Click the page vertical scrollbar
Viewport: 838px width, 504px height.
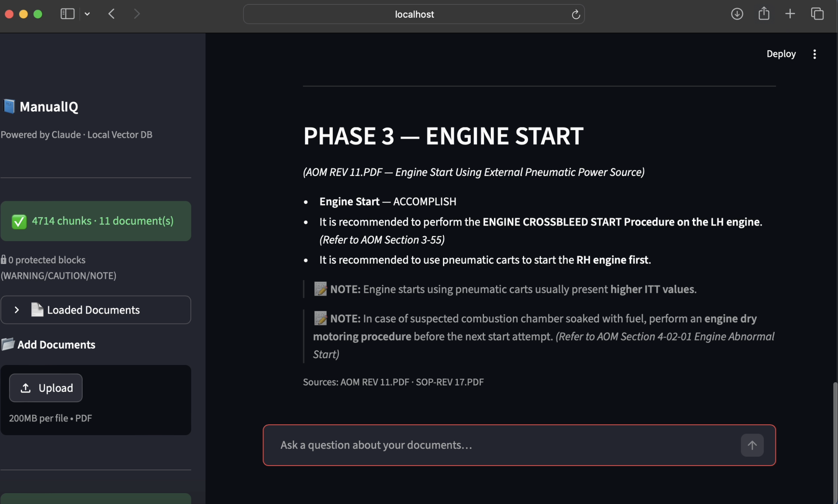pyautogui.click(x=835, y=443)
